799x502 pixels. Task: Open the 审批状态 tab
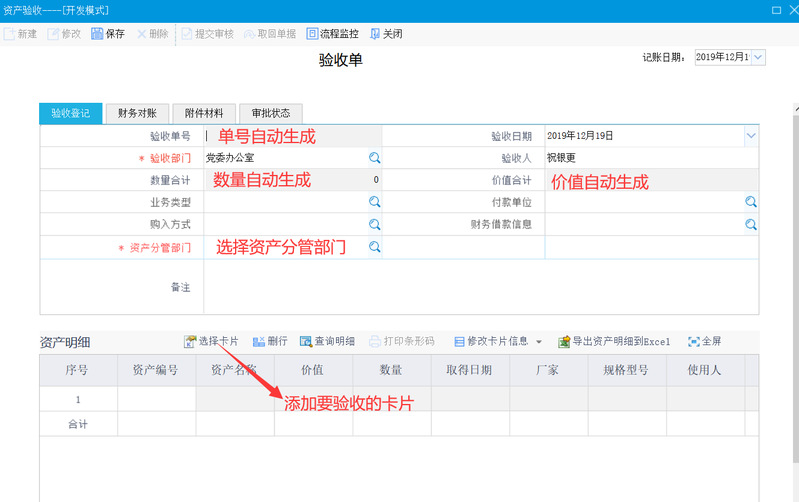coord(272,113)
